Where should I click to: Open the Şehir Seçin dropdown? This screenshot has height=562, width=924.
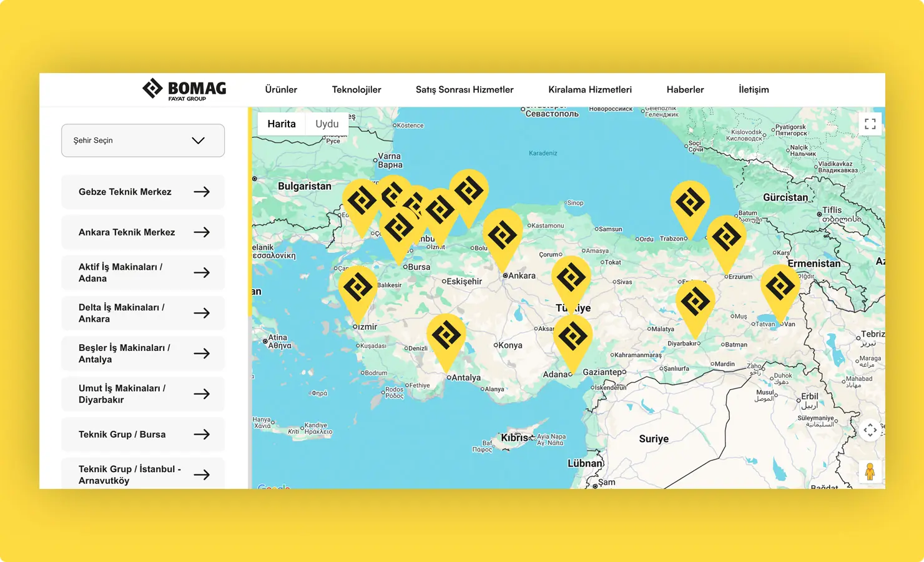(x=143, y=140)
